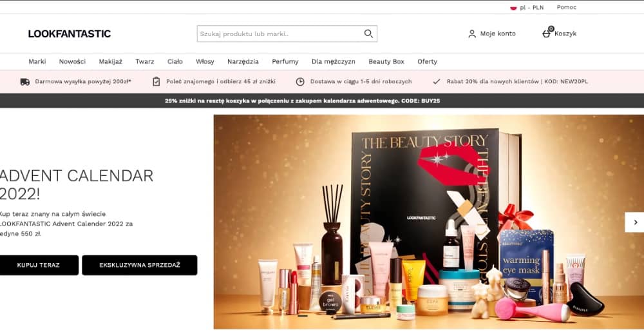
Task: Click the Polish flag icon
Action: (513, 7)
